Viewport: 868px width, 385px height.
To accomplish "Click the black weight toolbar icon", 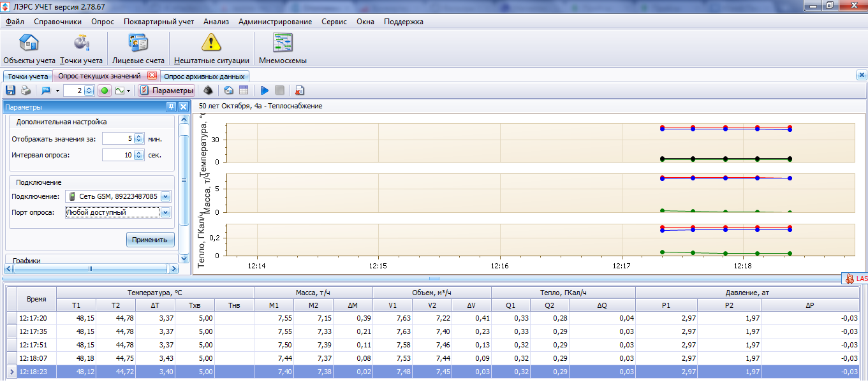I will 207,91.
